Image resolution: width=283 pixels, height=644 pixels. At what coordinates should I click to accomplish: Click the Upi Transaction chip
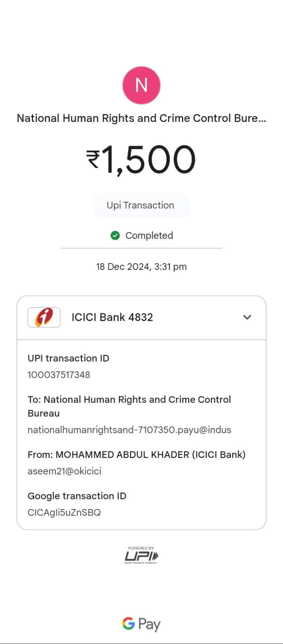(141, 205)
